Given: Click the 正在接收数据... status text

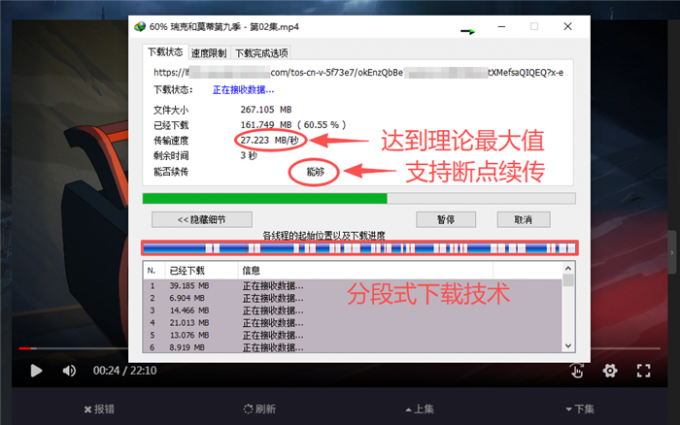Looking at the screenshot, I should tap(243, 90).
